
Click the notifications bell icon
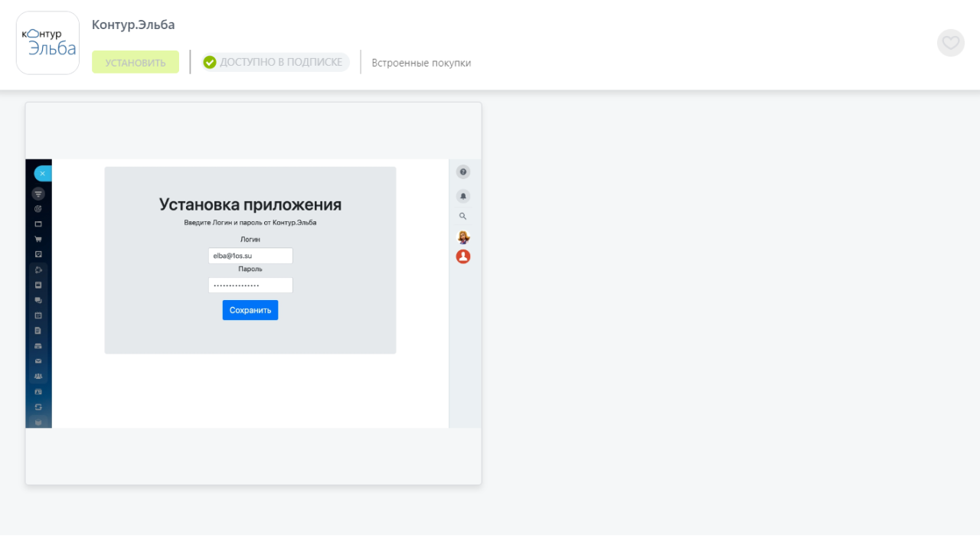(x=463, y=196)
